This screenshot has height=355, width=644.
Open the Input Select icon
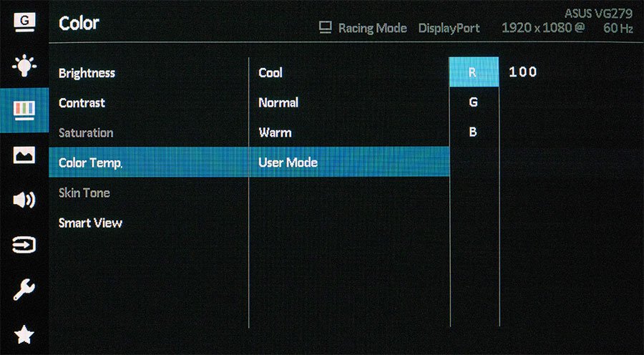(x=24, y=245)
